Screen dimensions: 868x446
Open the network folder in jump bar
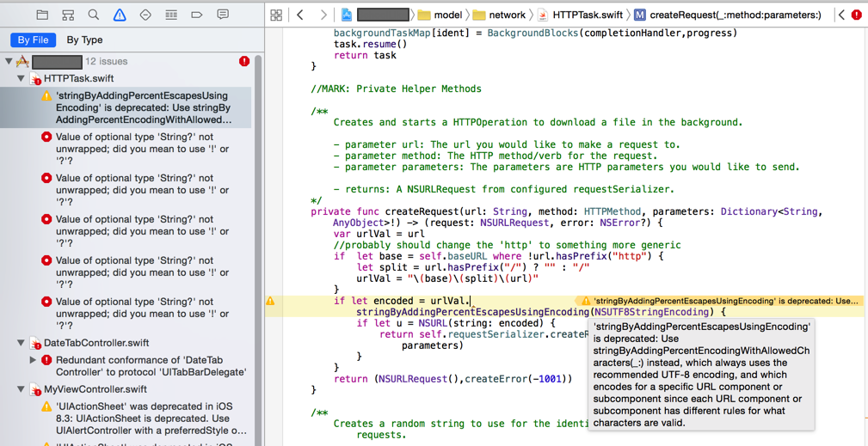point(499,15)
